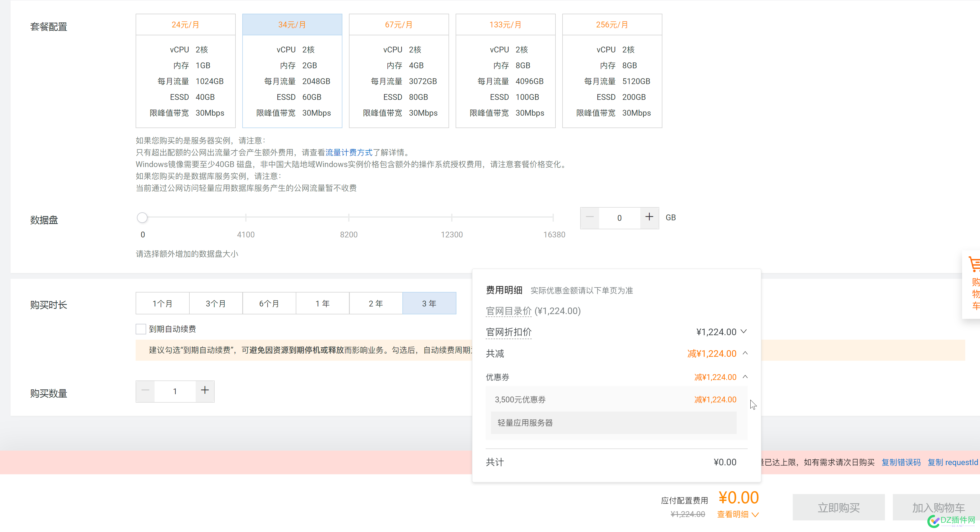Click the data disk slider handle
This screenshot has height=532, width=980.
[142, 217]
